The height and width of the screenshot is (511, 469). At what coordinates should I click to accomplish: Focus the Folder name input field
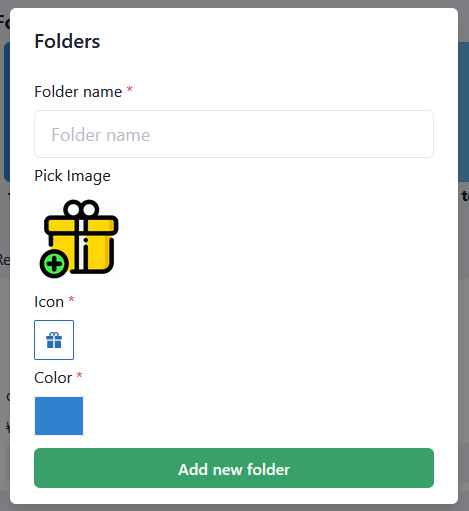[234, 134]
